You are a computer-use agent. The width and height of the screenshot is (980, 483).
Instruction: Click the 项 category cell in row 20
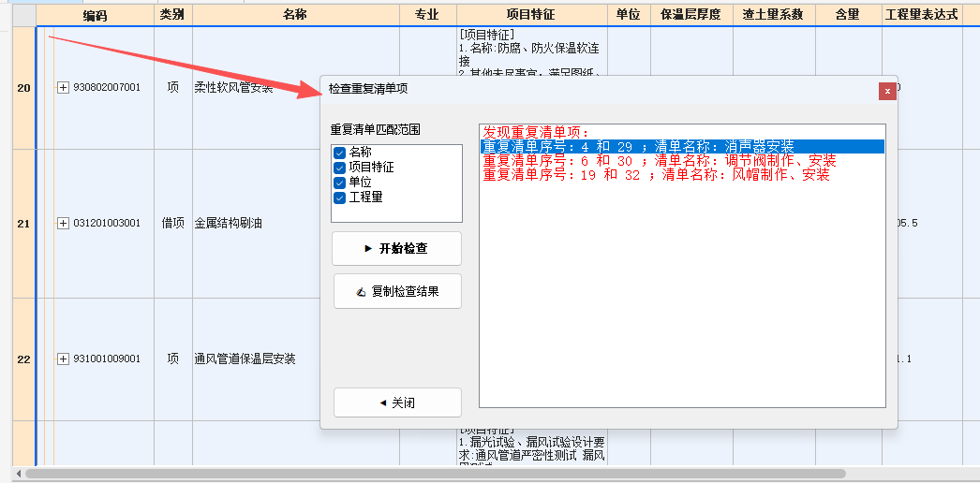tap(173, 88)
